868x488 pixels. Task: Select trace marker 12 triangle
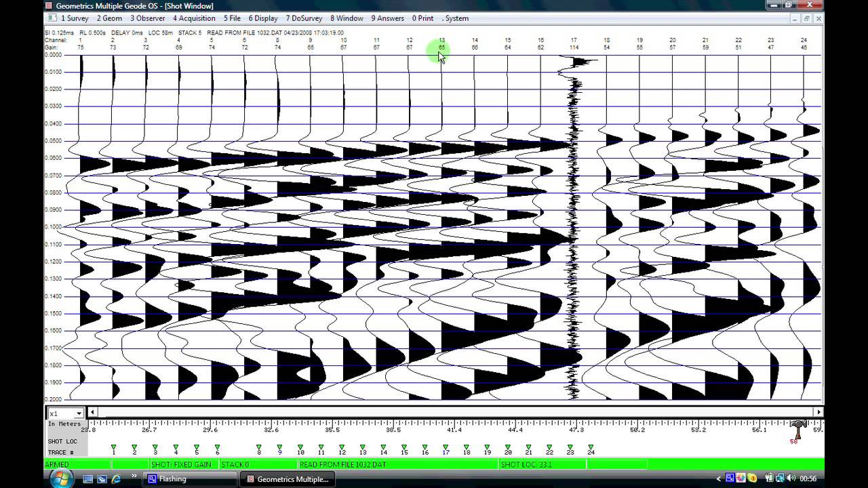pyautogui.click(x=341, y=447)
